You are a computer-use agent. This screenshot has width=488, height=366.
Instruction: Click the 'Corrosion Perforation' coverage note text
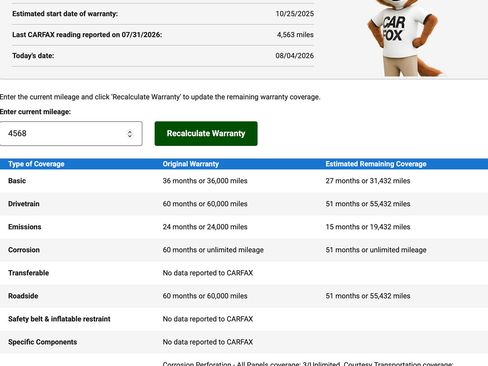308,363
